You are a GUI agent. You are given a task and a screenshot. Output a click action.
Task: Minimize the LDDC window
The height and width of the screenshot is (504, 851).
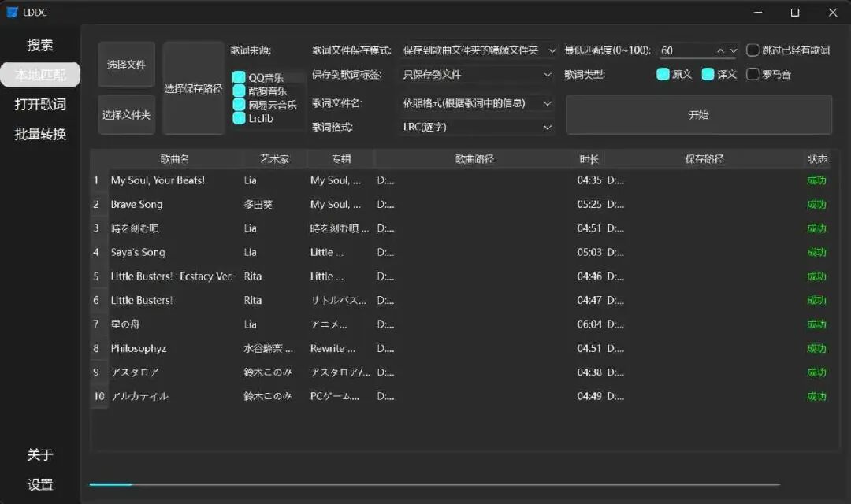tap(758, 12)
